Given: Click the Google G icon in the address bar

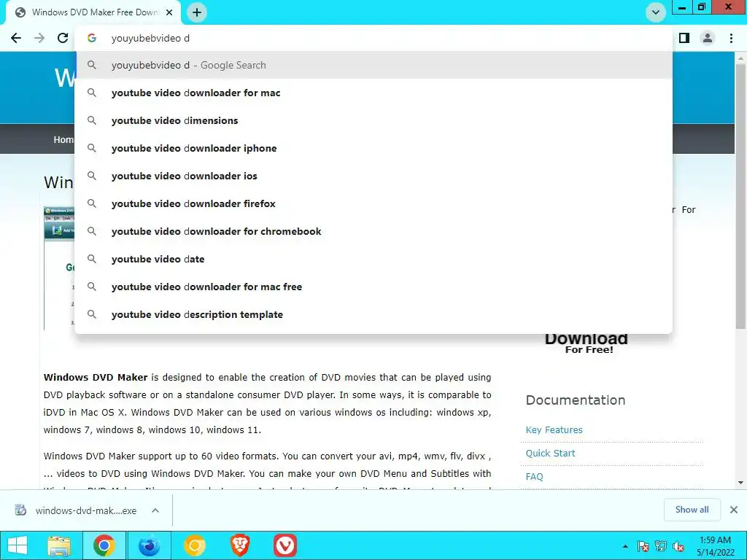Looking at the screenshot, I should [92, 38].
